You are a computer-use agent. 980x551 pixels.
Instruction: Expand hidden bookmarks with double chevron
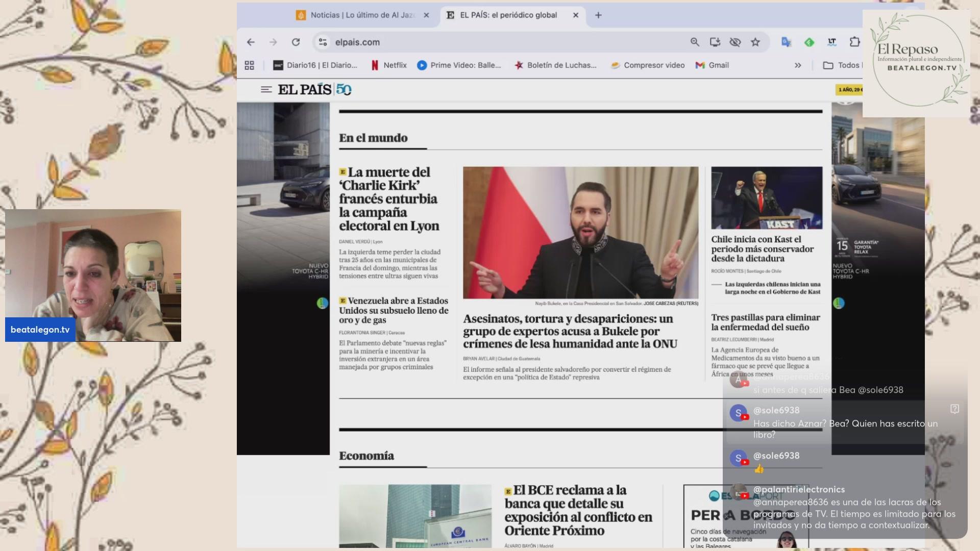pos(798,65)
